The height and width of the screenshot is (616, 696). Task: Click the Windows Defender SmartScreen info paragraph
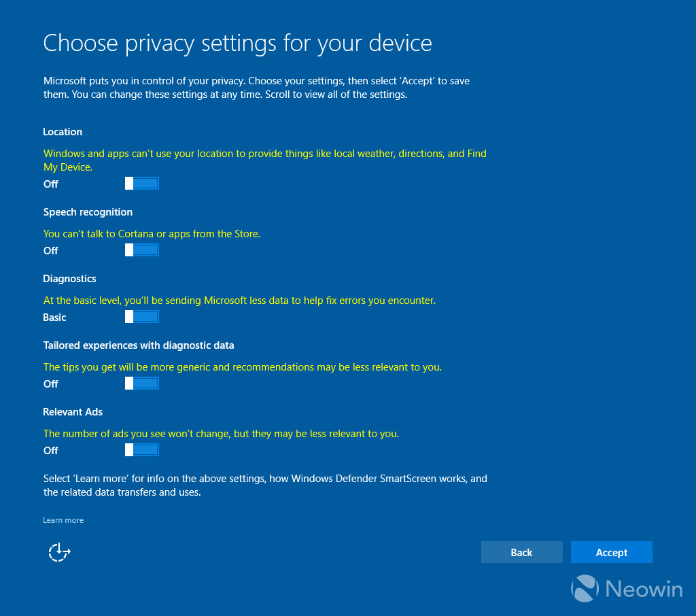click(265, 485)
